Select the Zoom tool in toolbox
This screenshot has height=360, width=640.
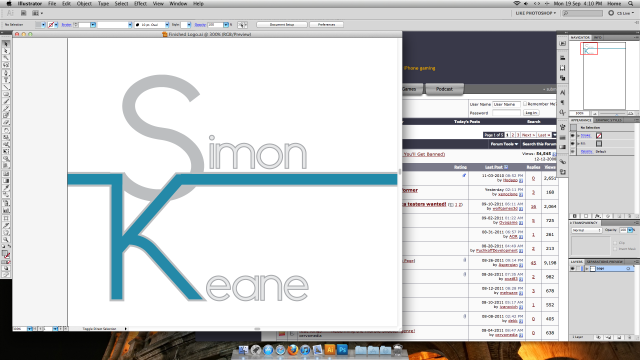[x=6, y=240]
